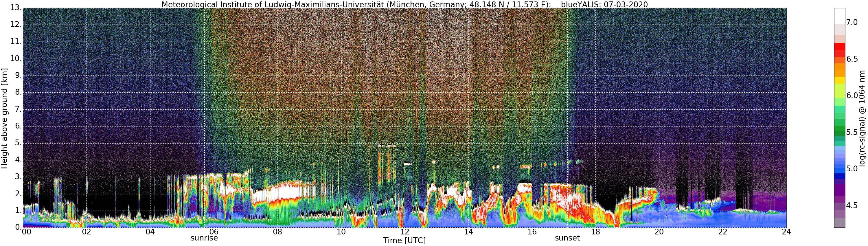Click the '18' time axis tick label
Image resolution: width=868 pixels, height=246 pixels.
coord(596,232)
